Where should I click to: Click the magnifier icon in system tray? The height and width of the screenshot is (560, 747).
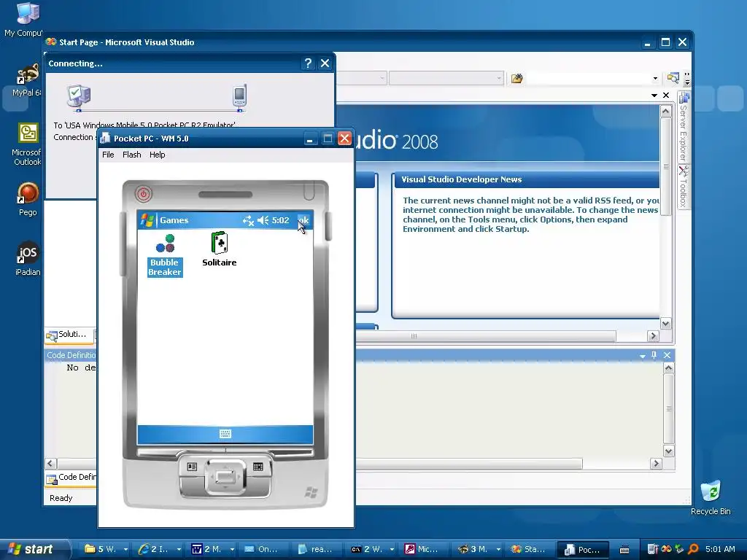(694, 549)
